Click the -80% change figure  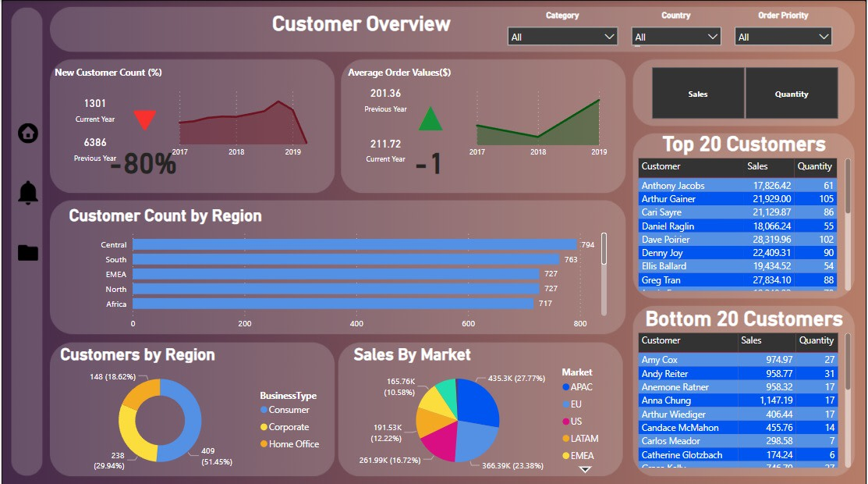tap(143, 164)
